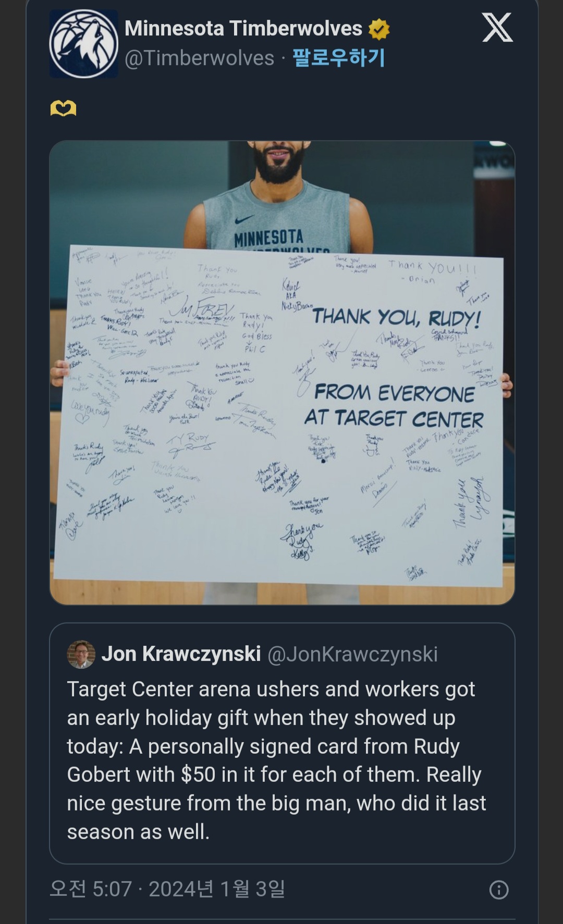The width and height of the screenshot is (563, 924).
Task: Click the @JonKrawczynski handle
Action: pyautogui.click(x=352, y=654)
